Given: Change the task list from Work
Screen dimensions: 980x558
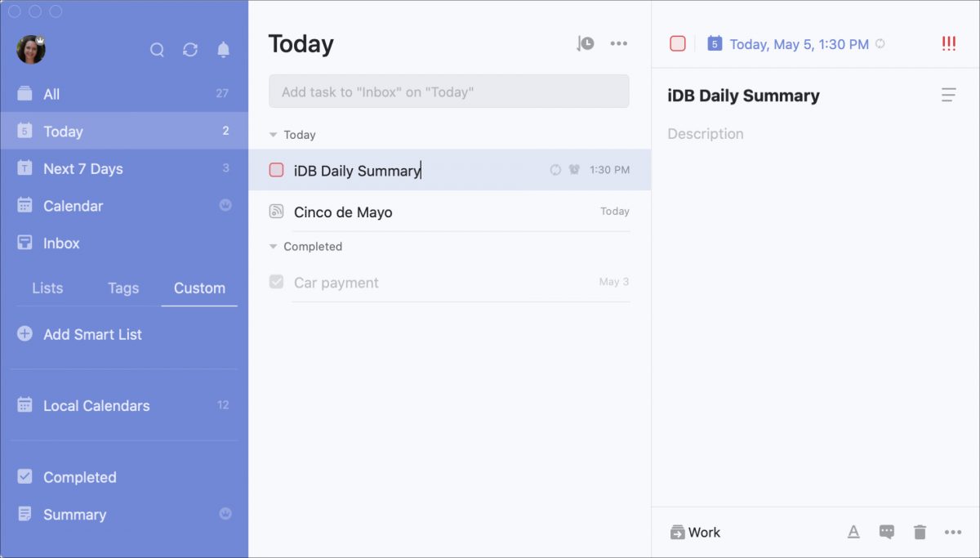Looking at the screenshot, I should 696,532.
